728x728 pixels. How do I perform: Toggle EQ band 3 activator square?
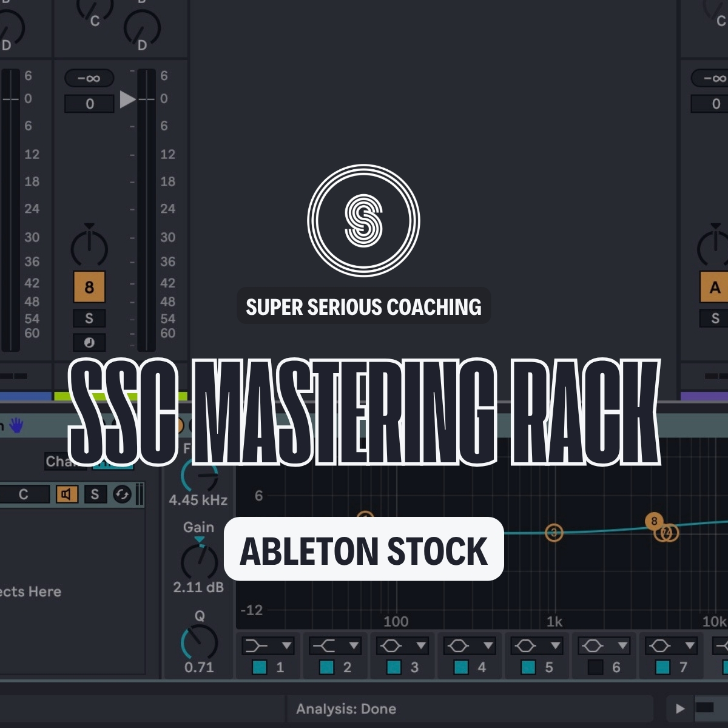[x=394, y=667]
